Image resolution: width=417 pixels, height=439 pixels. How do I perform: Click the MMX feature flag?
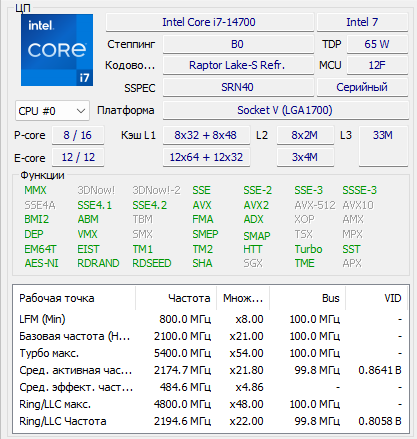point(35,190)
